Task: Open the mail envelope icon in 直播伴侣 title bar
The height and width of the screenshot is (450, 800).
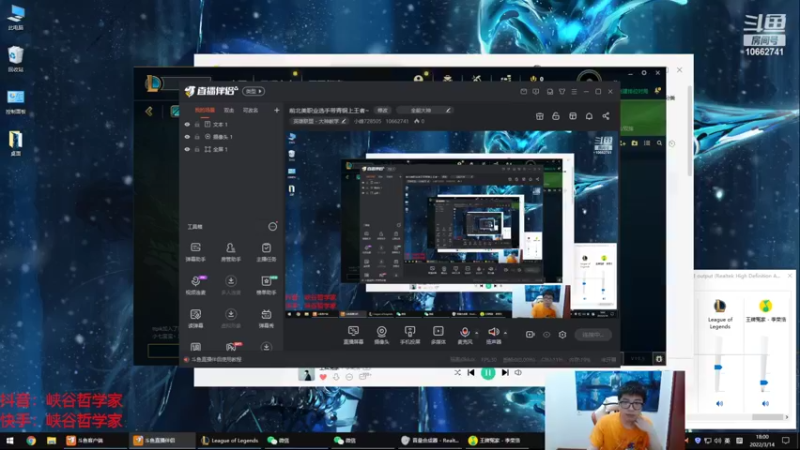Action: tap(523, 92)
